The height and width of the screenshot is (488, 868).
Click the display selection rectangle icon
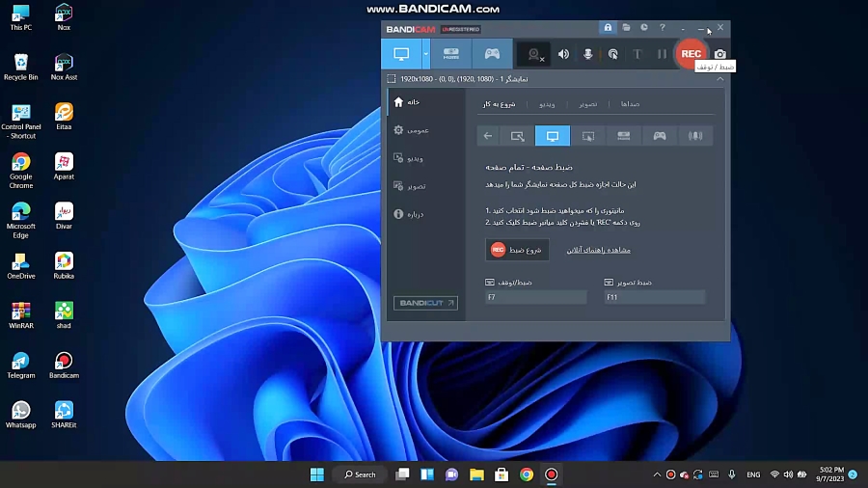[x=392, y=79]
